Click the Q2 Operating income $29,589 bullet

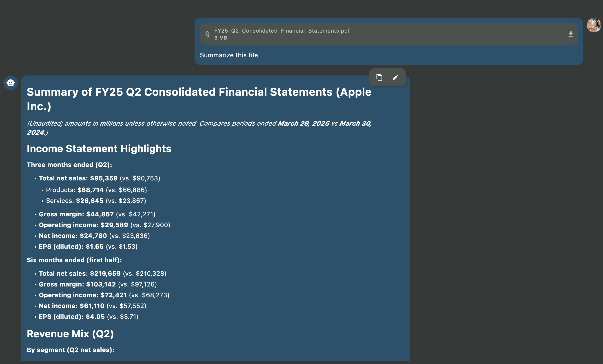tap(104, 225)
